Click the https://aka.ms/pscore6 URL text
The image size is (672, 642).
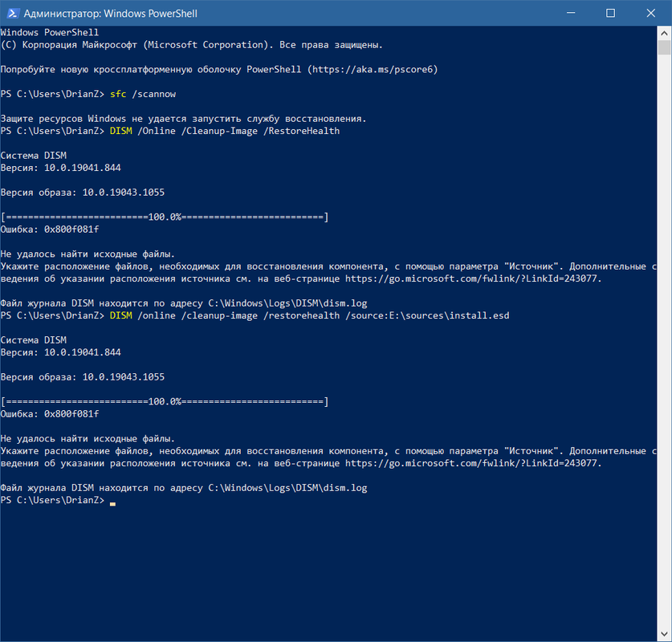click(373, 69)
